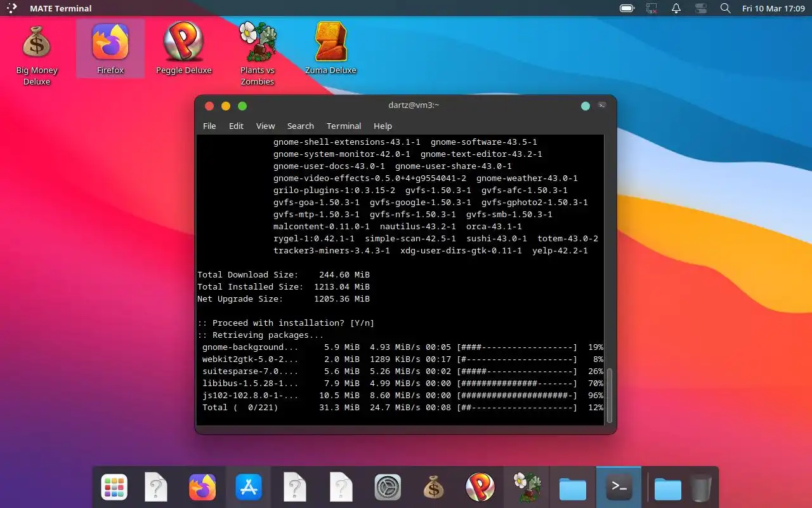Open the top bar application menu icon
The image size is (812, 508).
pyautogui.click(x=12, y=8)
